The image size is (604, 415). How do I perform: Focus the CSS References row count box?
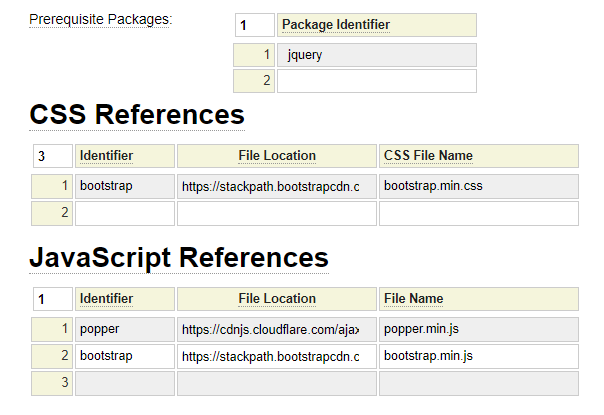[52, 156]
